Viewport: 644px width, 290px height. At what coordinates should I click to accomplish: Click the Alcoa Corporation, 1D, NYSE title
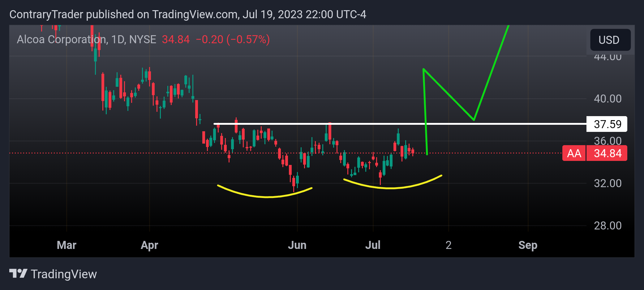[87, 40]
